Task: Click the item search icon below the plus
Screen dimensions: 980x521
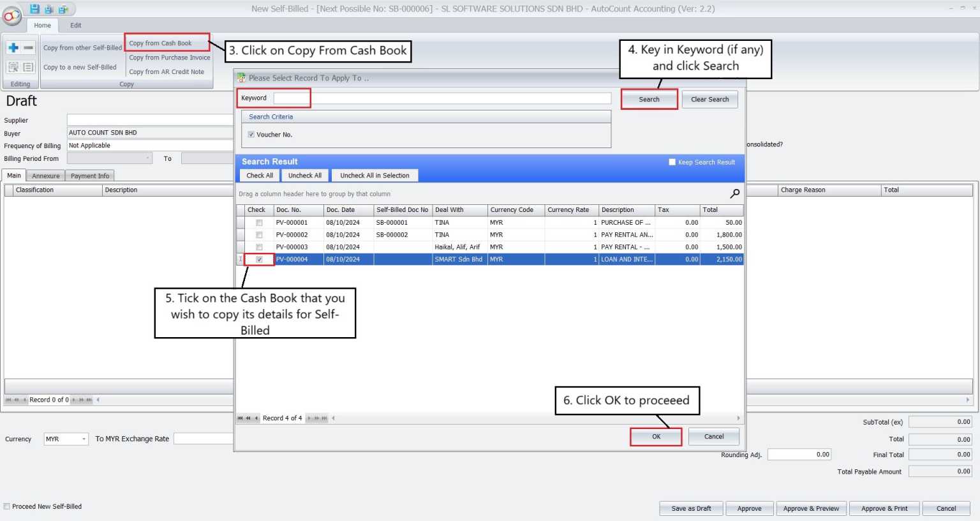Action: pos(13,67)
